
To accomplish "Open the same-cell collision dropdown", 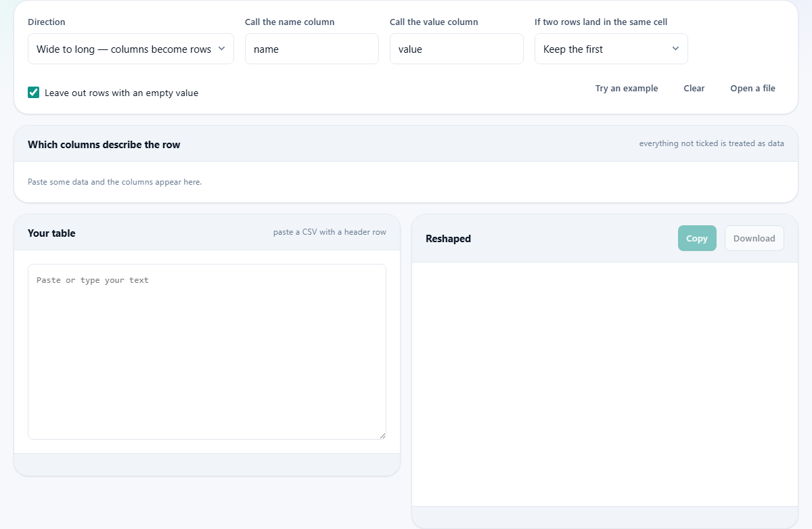I will coord(611,49).
